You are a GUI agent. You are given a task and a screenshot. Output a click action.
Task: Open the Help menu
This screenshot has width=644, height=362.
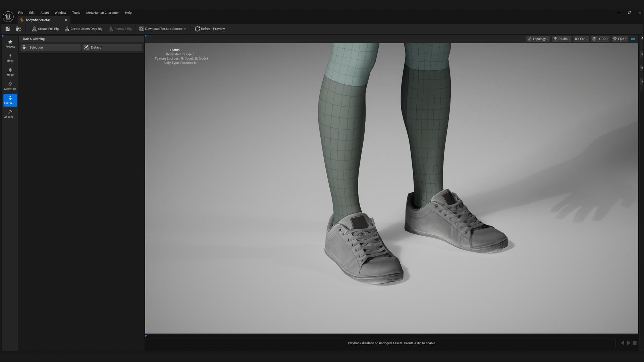pyautogui.click(x=128, y=13)
